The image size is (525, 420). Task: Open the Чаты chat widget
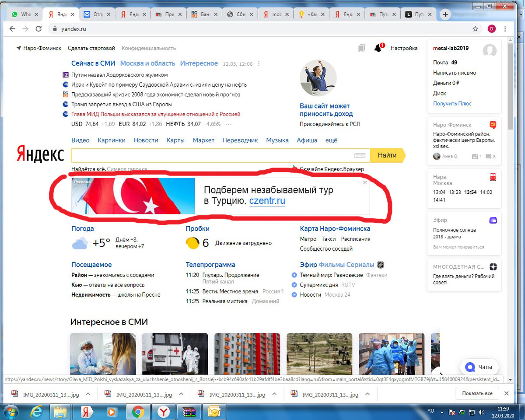[479, 367]
